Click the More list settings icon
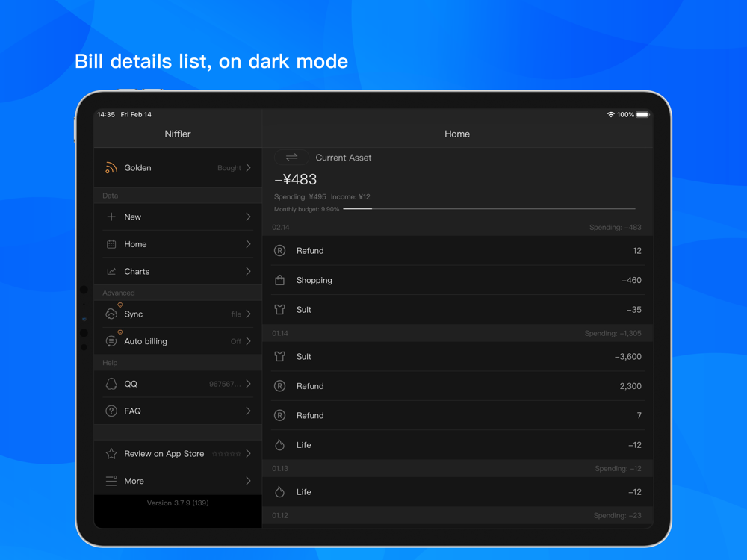The height and width of the screenshot is (560, 747). click(111, 481)
